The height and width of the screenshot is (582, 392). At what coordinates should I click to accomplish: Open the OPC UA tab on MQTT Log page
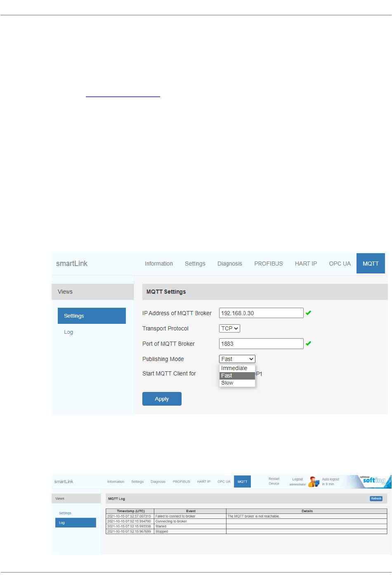click(x=224, y=482)
